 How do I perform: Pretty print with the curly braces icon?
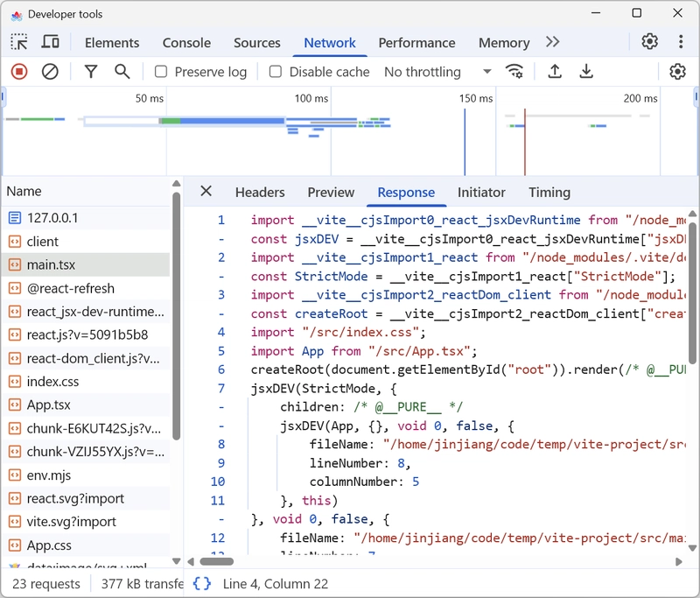[x=202, y=583]
